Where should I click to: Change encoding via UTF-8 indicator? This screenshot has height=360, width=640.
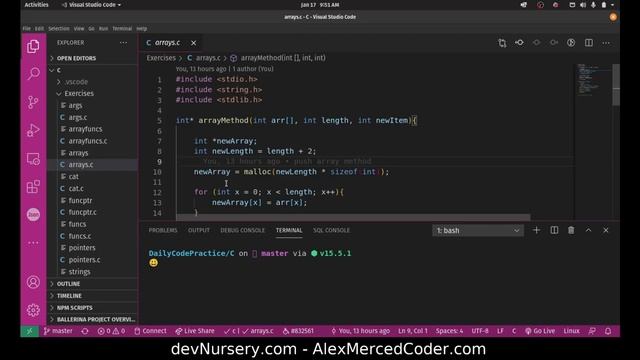480,331
